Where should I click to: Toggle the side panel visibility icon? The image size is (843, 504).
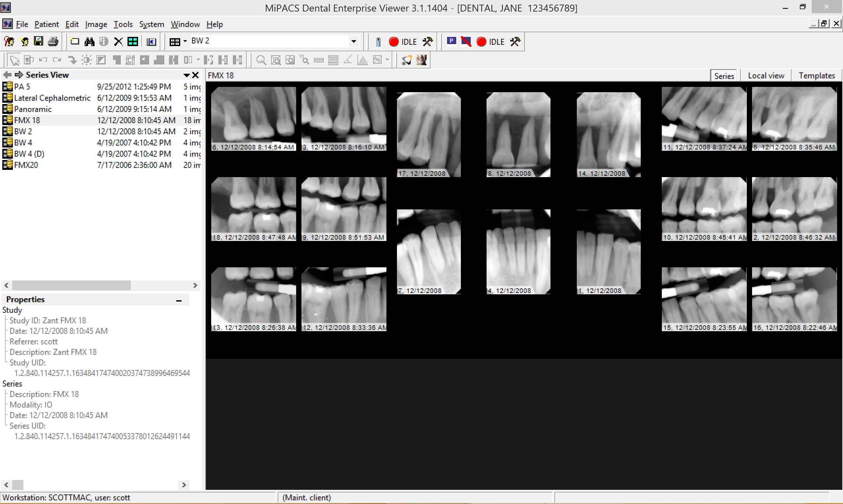151,42
